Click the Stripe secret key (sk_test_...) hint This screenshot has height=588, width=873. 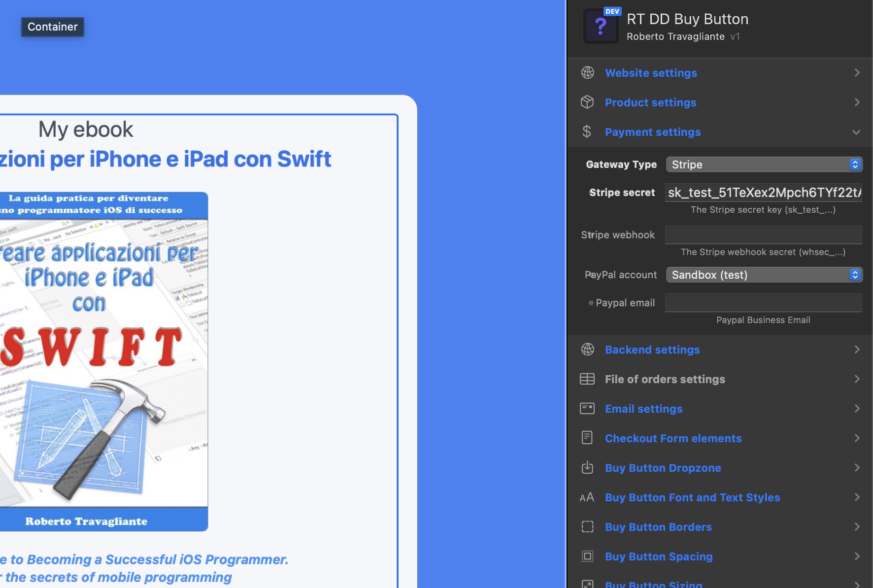tap(763, 210)
